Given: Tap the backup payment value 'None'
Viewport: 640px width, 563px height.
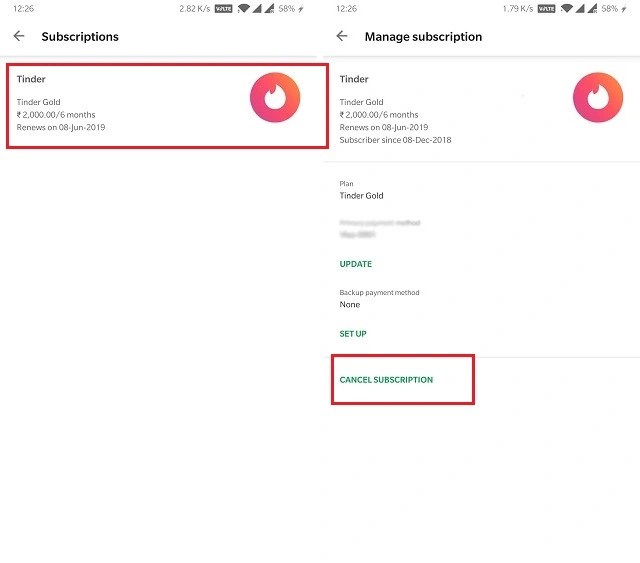Looking at the screenshot, I should (x=350, y=305).
